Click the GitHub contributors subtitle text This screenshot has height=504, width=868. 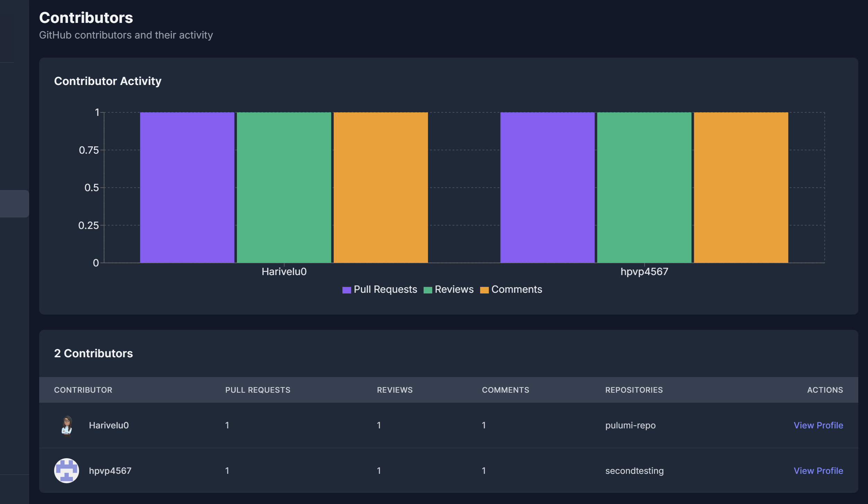tap(126, 35)
